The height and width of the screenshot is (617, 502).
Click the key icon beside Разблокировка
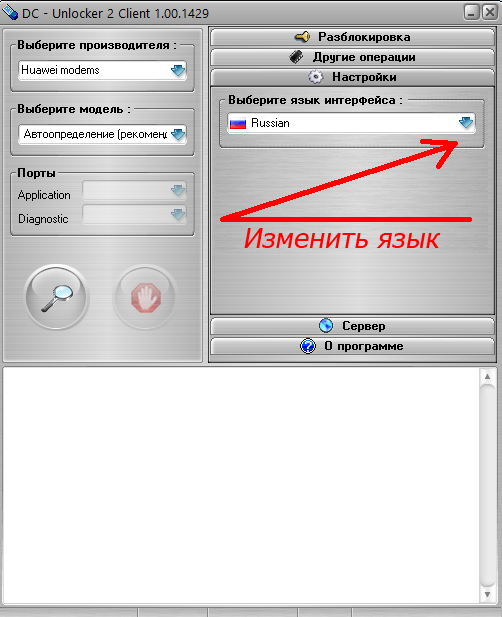point(302,37)
